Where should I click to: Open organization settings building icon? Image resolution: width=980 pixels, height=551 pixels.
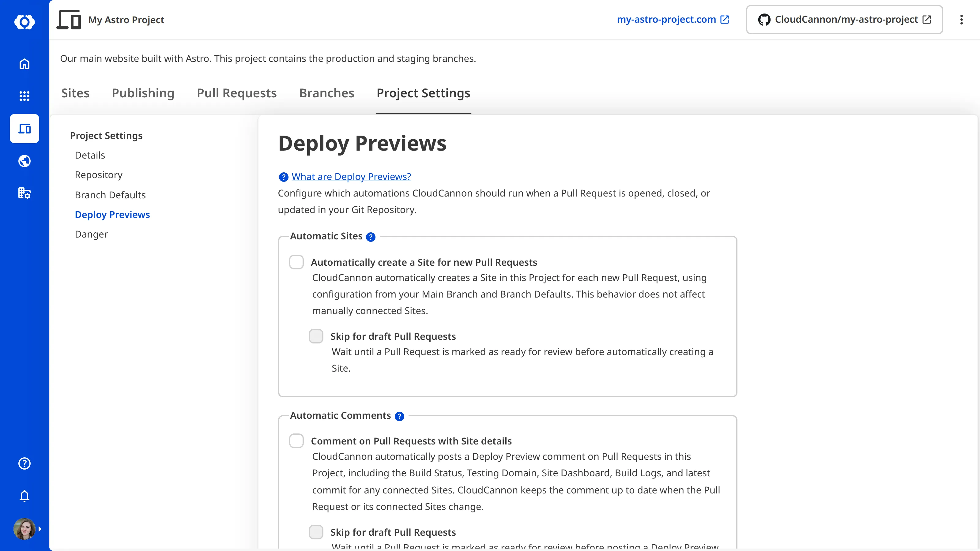point(24,193)
